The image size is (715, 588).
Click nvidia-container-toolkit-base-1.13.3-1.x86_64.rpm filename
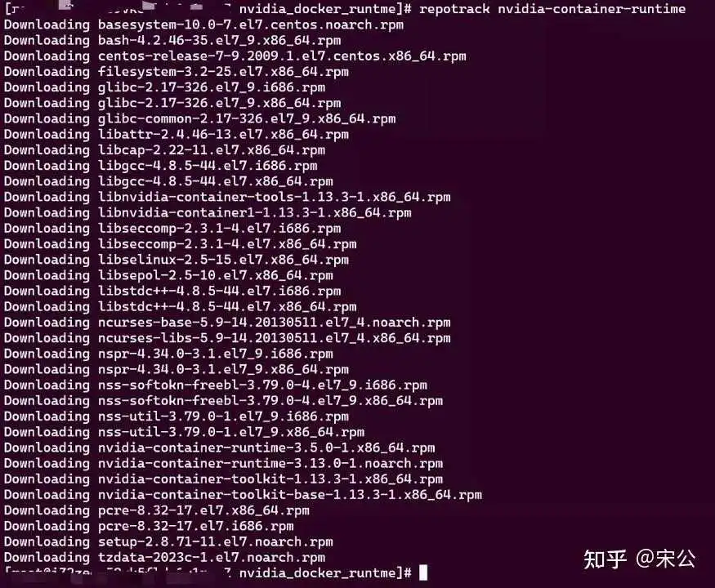289,495
